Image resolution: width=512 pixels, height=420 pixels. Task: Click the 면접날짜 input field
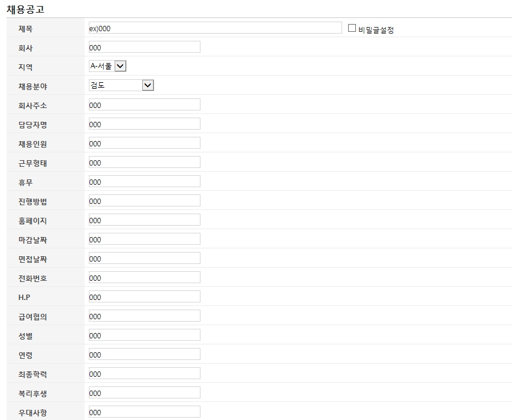(x=144, y=258)
